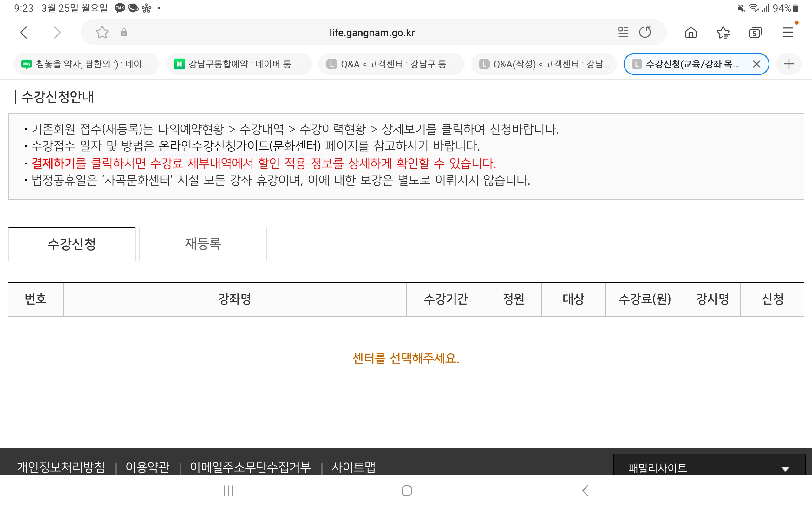This screenshot has height=507, width=812.
Task: Open 개인정보처리방침 footer link
Action: pos(61,467)
